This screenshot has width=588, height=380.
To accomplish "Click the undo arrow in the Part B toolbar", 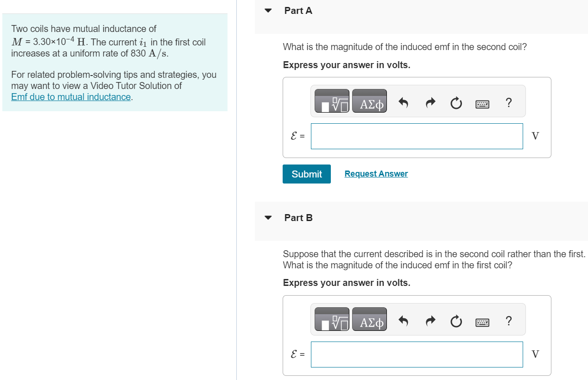I will [x=404, y=321].
